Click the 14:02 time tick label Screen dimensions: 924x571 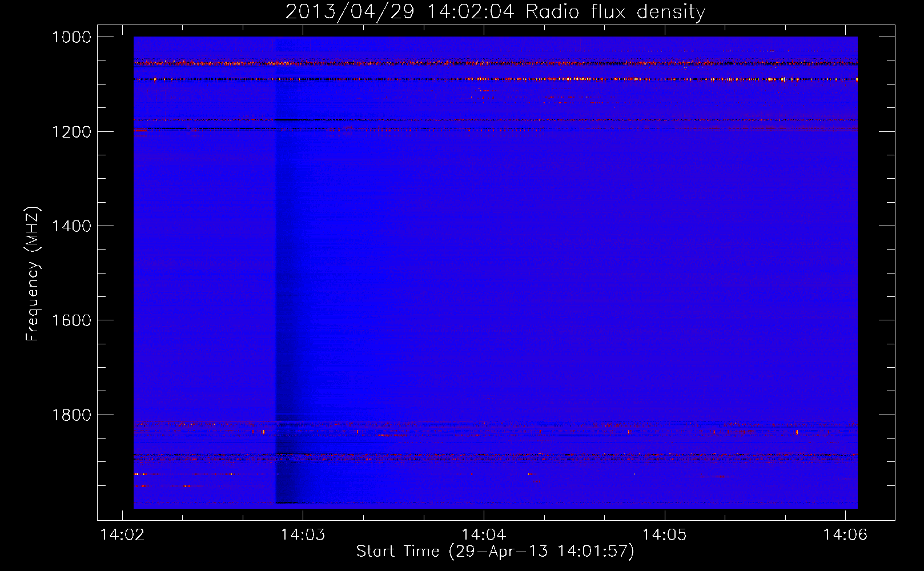click(122, 534)
